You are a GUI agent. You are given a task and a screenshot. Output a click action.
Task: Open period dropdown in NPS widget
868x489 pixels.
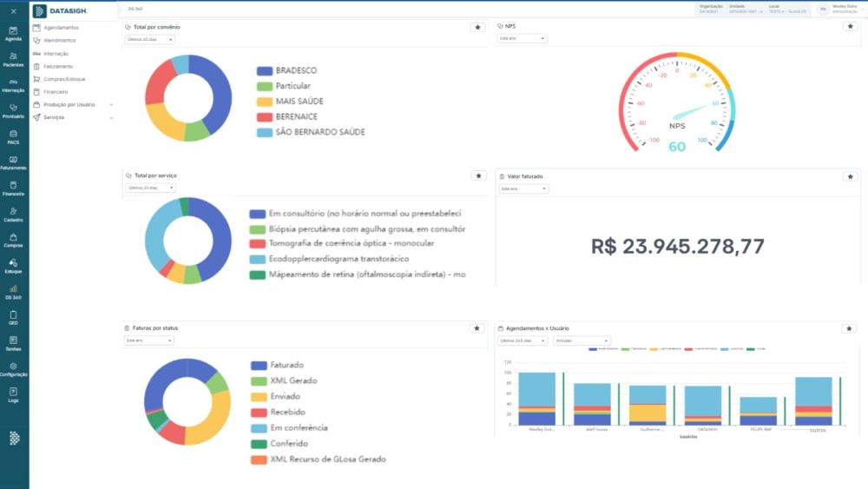(522, 38)
